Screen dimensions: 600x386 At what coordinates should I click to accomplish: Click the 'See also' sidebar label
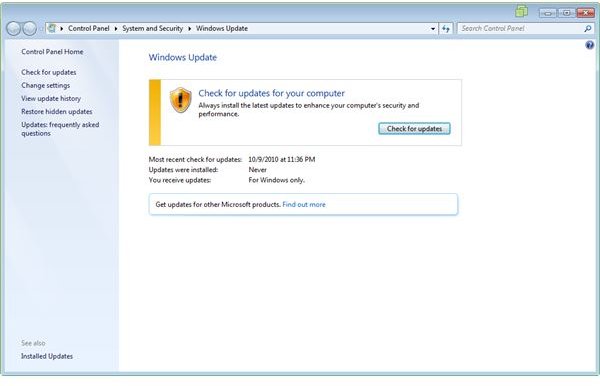(33, 343)
